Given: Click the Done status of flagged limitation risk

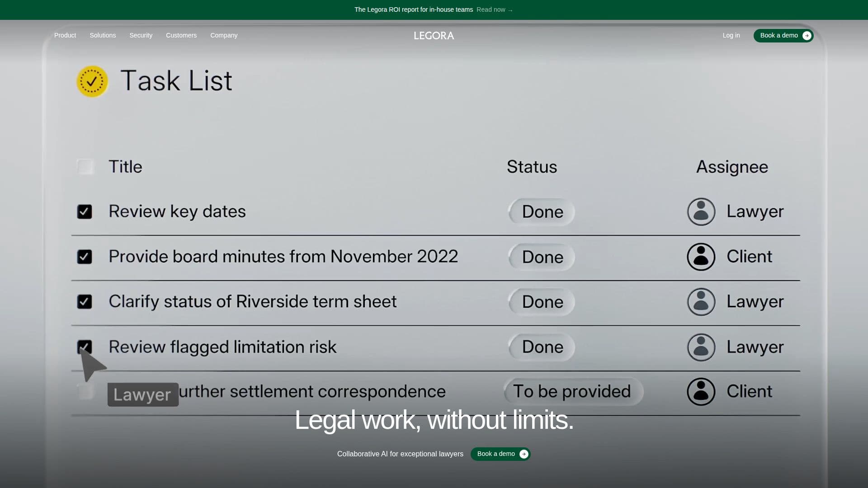Looking at the screenshot, I should pyautogui.click(x=542, y=347).
